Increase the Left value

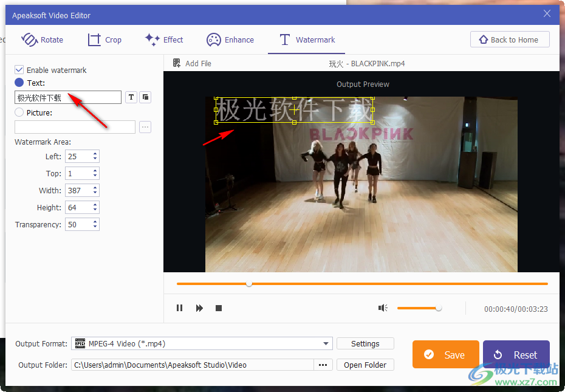(x=95, y=154)
